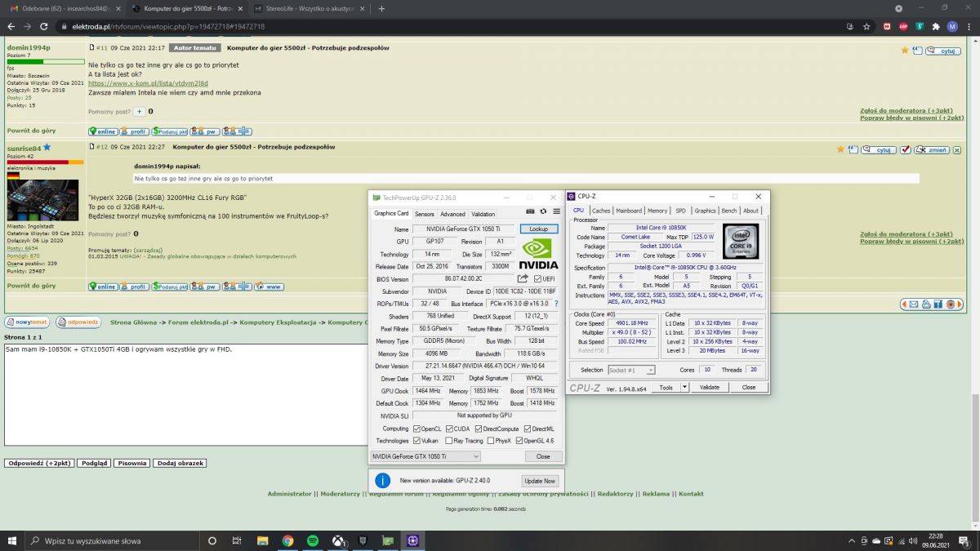
Task: Click the Lookup button in GPU-Z
Action: coord(539,229)
